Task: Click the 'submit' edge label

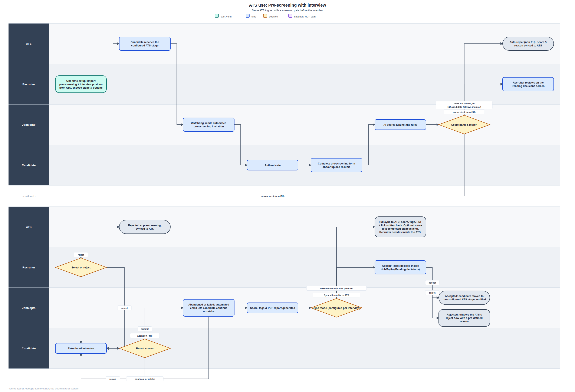Action: [x=145, y=329]
